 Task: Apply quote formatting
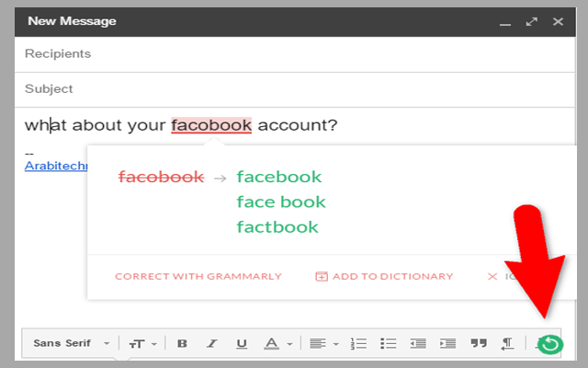(477, 343)
